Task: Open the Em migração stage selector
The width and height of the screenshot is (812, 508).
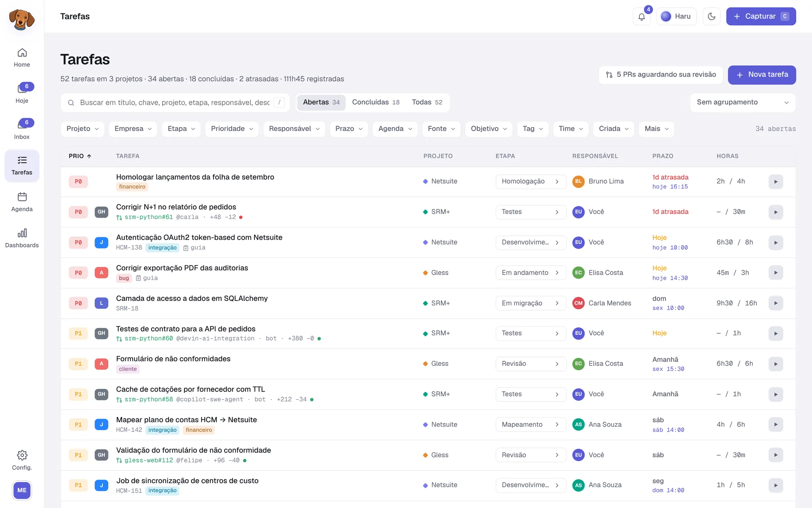Action: pyautogui.click(x=531, y=303)
